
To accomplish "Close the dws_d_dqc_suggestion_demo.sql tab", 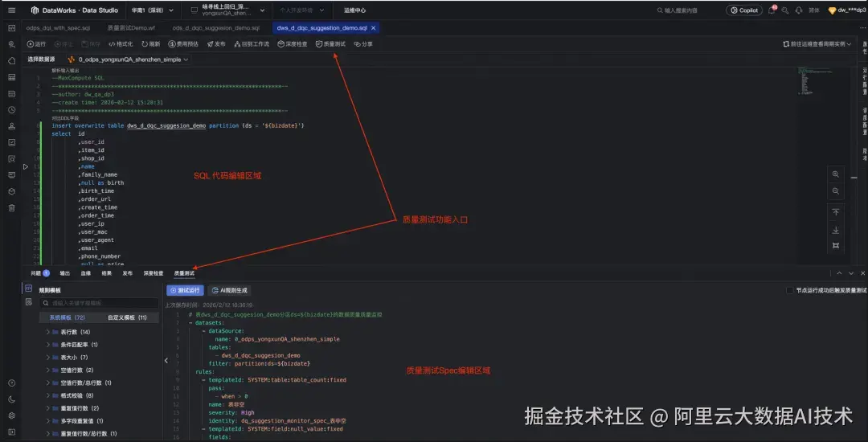I will [374, 27].
